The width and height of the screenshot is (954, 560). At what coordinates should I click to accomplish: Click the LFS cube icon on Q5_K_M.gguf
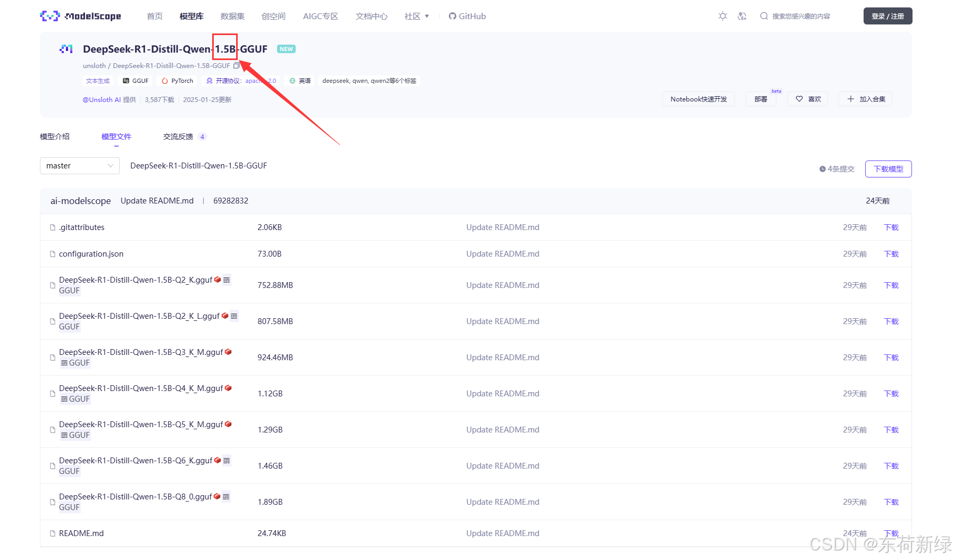coord(228,424)
